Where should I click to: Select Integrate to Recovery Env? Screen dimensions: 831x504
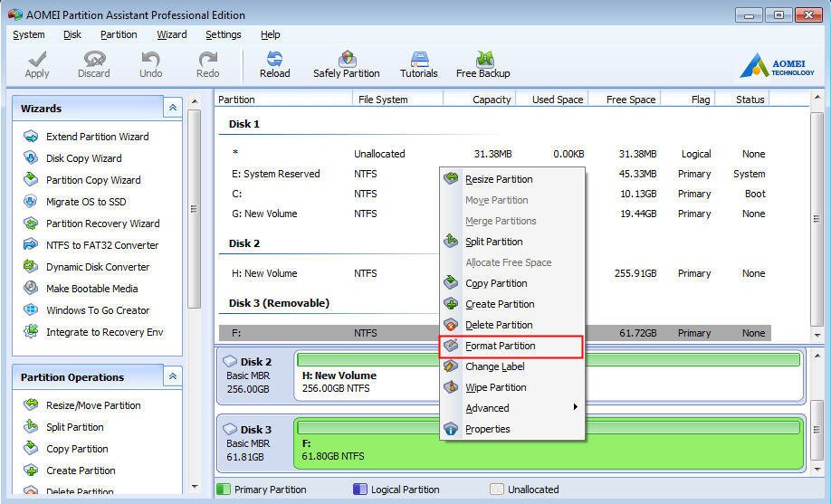pyautogui.click(x=94, y=332)
